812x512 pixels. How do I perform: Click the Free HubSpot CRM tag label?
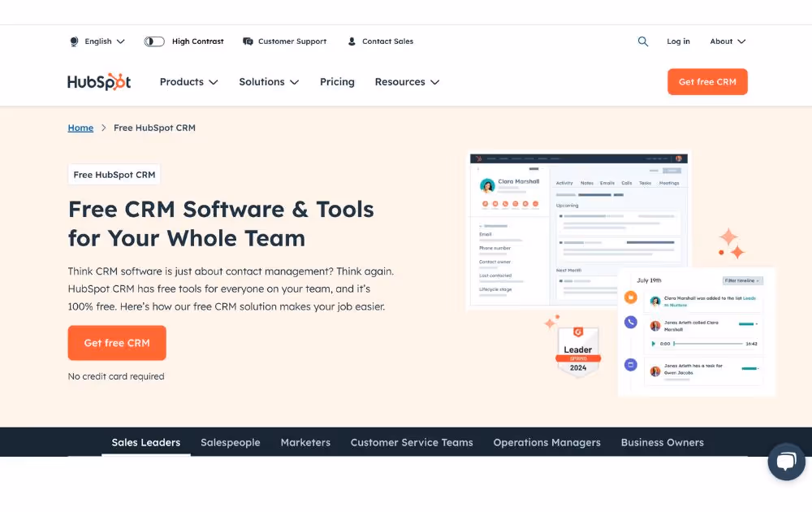114,175
